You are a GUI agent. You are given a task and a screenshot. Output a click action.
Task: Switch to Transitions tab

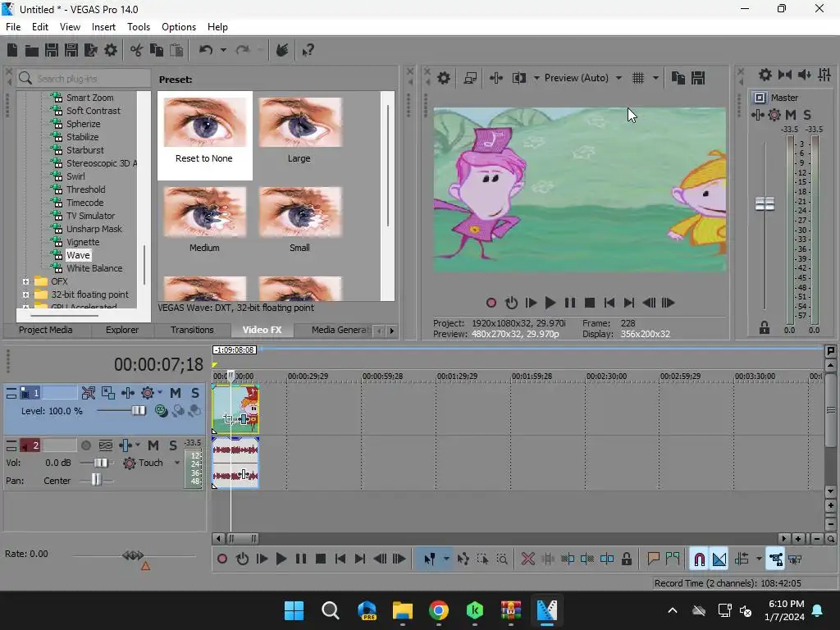click(192, 330)
